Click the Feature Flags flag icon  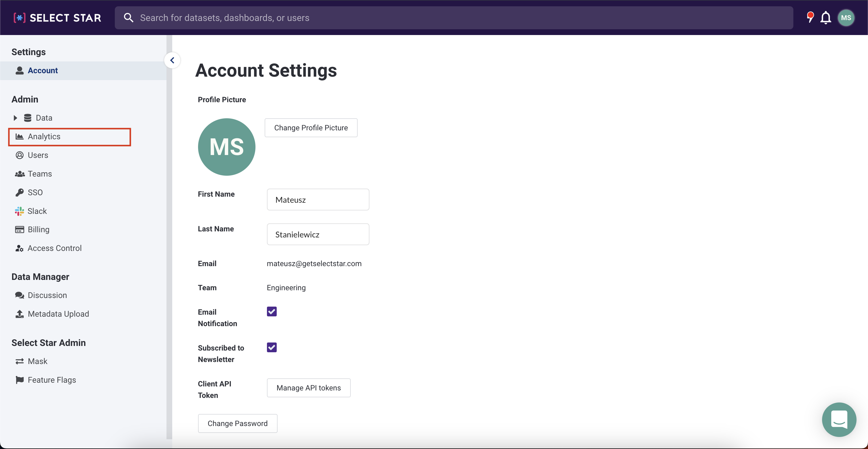20,380
